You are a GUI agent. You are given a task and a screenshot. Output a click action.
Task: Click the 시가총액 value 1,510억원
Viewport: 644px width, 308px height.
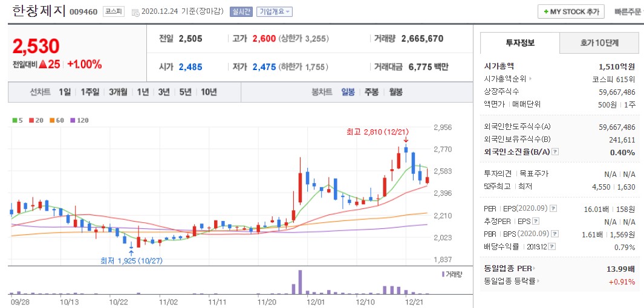point(617,66)
